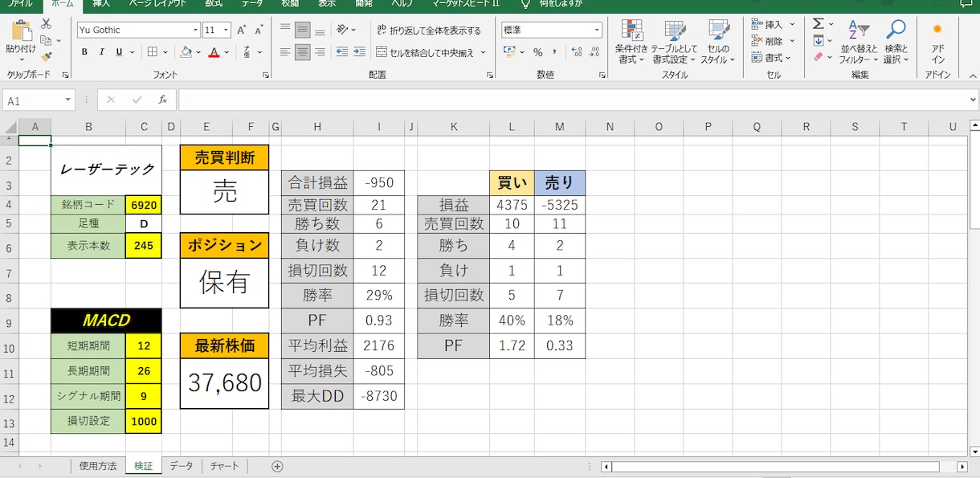The height and width of the screenshot is (478, 980).
Task: Click the accounting number format icon
Action: (509, 52)
